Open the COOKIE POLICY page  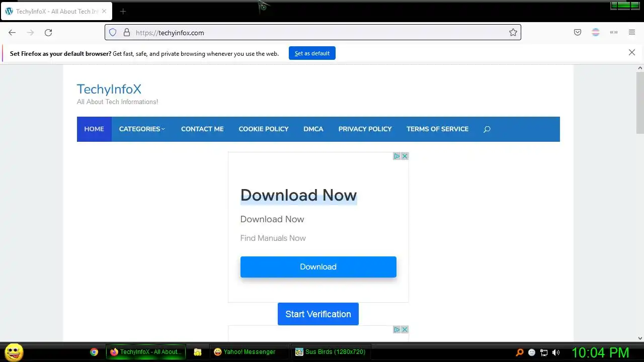tap(264, 129)
